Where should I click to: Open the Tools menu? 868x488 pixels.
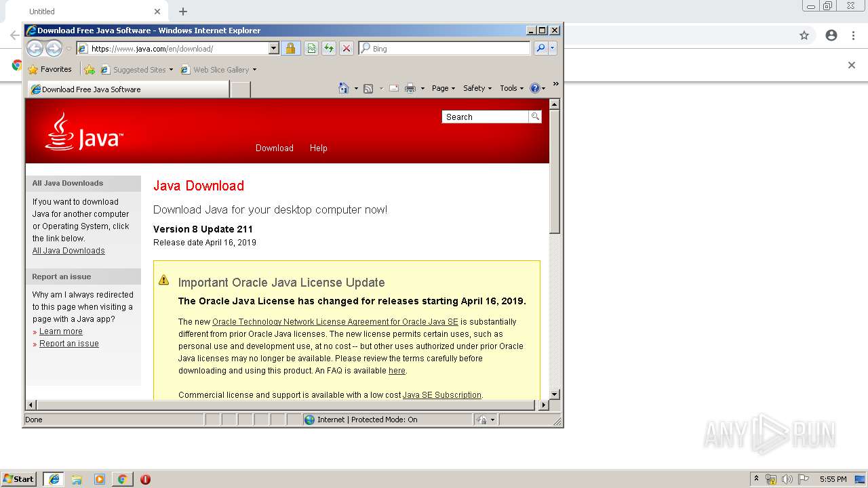(x=511, y=88)
